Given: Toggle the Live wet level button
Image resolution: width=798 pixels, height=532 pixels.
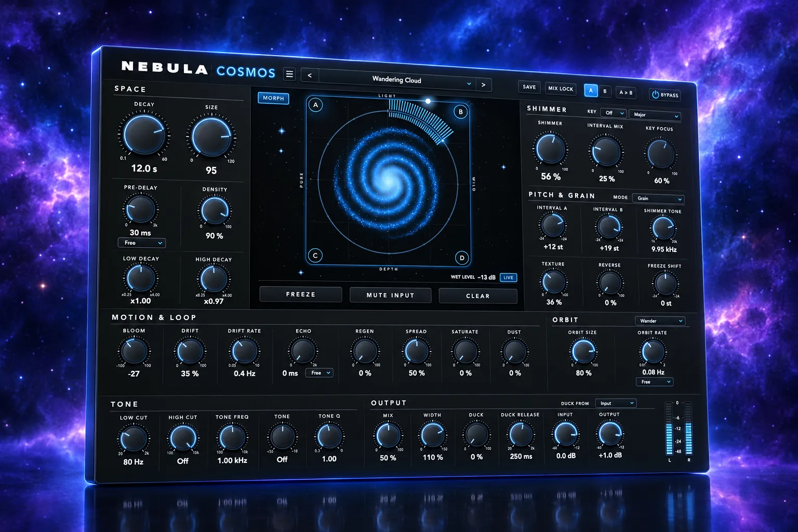Looking at the screenshot, I should (508, 277).
